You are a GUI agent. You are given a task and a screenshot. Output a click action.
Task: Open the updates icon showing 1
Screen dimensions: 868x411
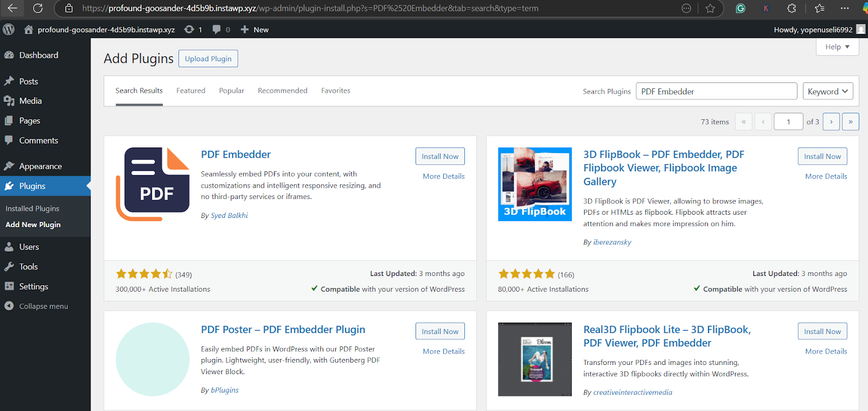pos(193,29)
